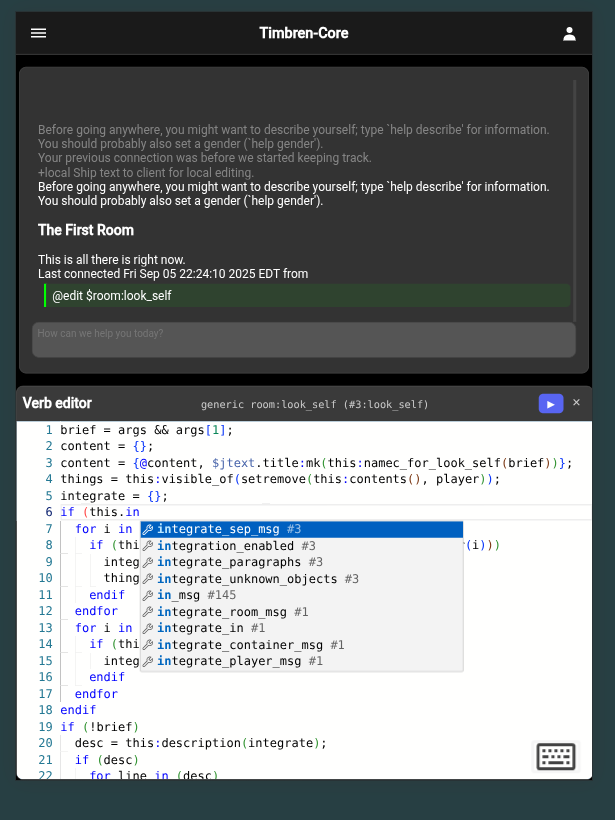The image size is (615, 820).
Task: Open the on-screen keyboard icon
Action: (556, 757)
